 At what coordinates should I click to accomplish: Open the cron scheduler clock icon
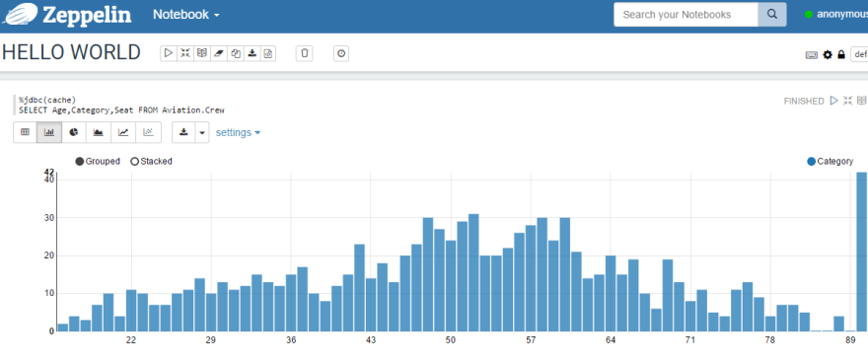pyautogui.click(x=341, y=53)
